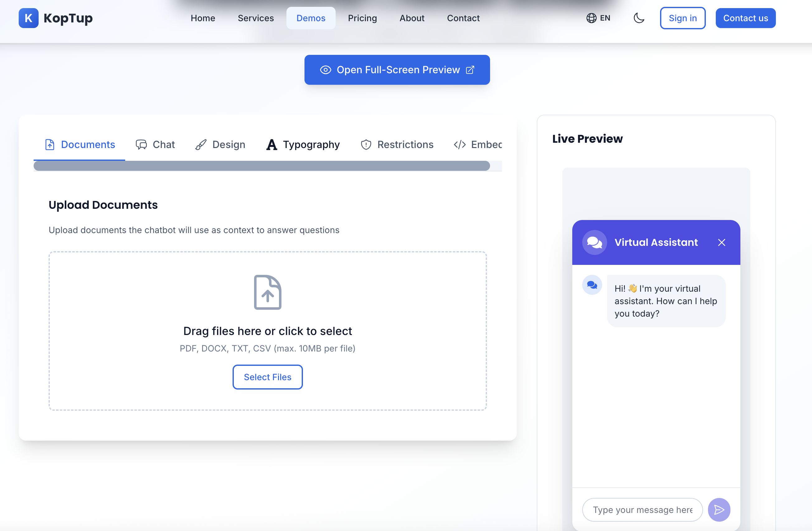This screenshot has height=531, width=812.
Task: Click the Sign in button
Action: point(682,18)
